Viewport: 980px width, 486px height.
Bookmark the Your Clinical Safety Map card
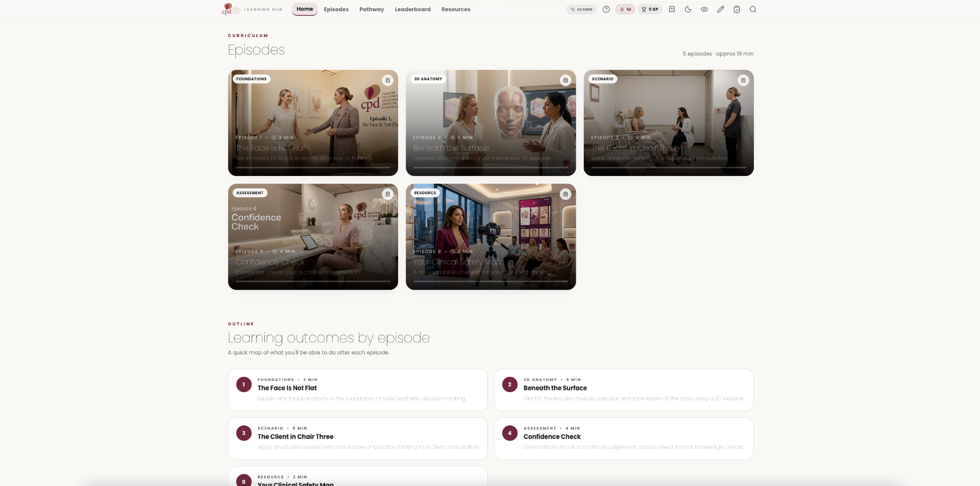click(x=566, y=194)
